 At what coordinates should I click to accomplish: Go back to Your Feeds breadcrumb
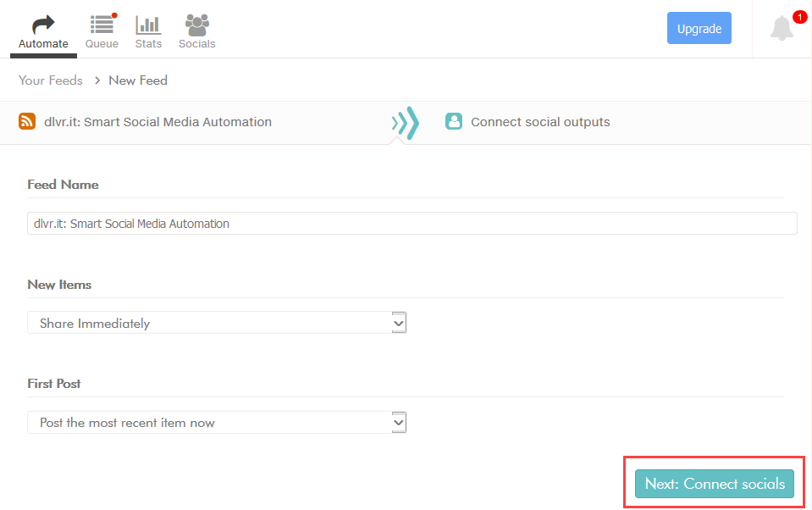[x=51, y=80]
